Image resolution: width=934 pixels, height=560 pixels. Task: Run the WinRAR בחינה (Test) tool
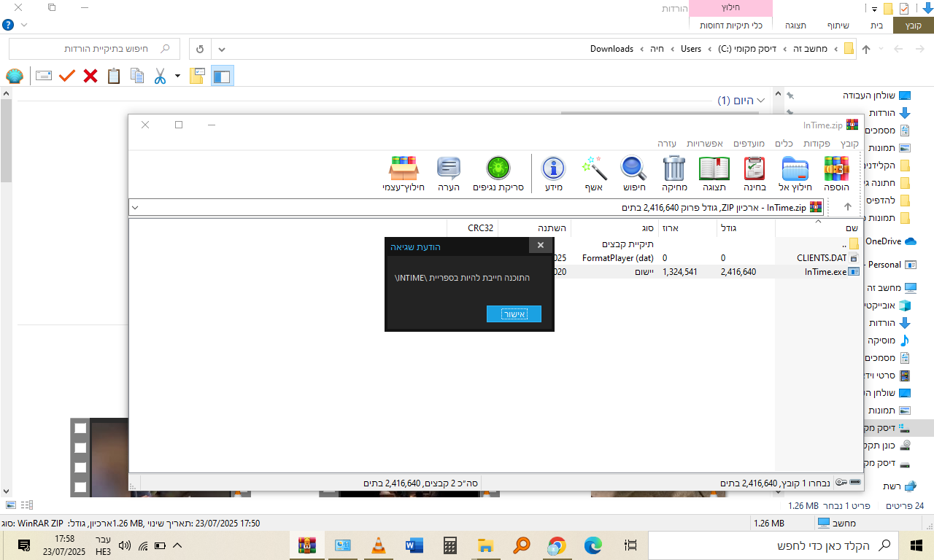pyautogui.click(x=754, y=175)
